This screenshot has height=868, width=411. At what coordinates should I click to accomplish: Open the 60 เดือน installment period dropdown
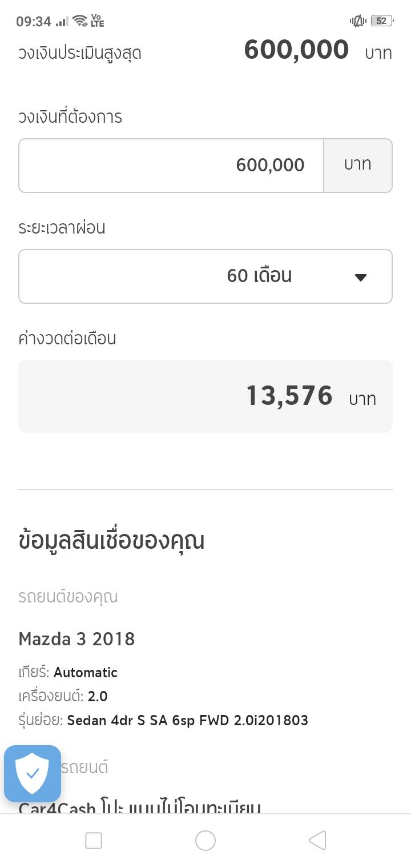pyautogui.click(x=205, y=276)
